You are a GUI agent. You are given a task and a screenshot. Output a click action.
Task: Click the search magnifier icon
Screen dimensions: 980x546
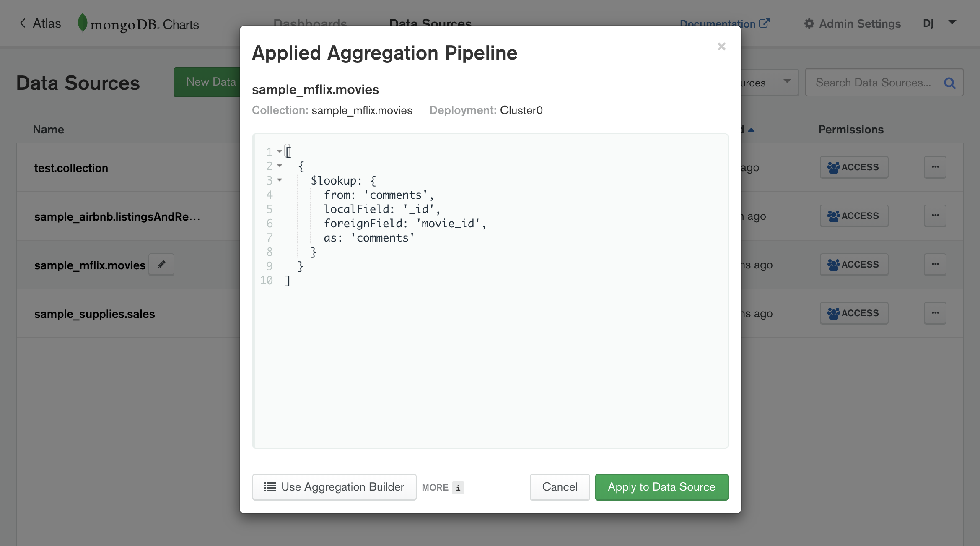click(x=950, y=83)
